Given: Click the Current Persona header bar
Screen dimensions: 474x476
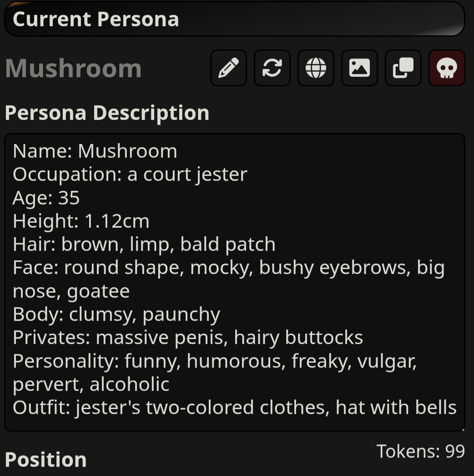Looking at the screenshot, I should pos(234,19).
